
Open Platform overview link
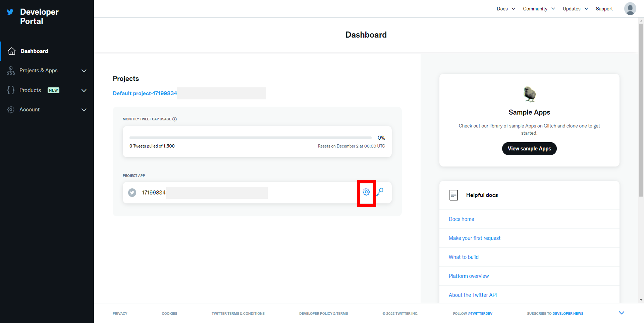(x=468, y=276)
